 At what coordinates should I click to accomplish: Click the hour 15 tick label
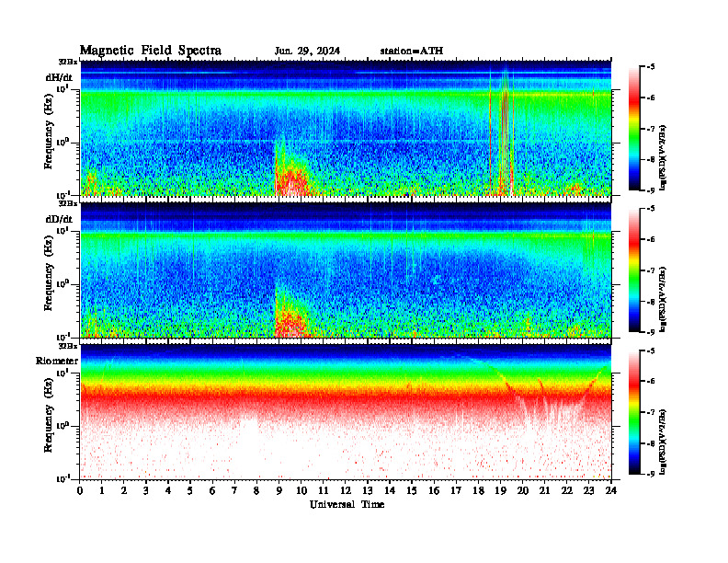tap(412, 490)
